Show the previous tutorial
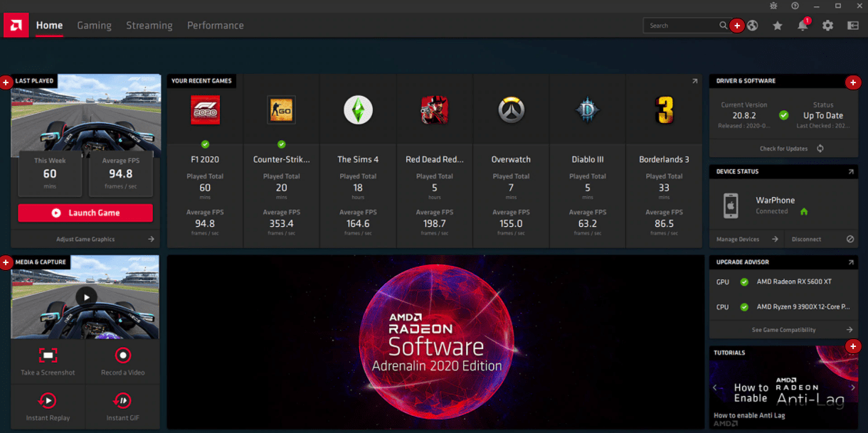The height and width of the screenshot is (433, 868). coord(715,387)
